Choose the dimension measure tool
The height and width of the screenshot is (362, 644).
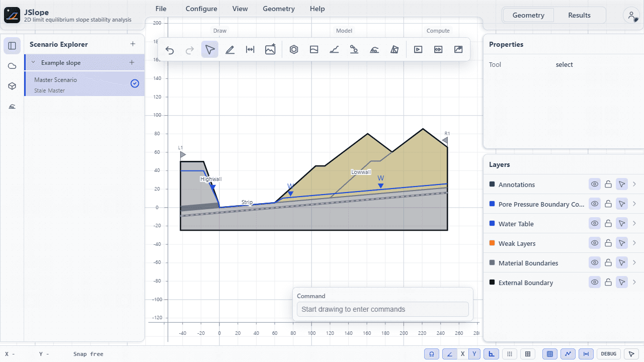pyautogui.click(x=250, y=50)
